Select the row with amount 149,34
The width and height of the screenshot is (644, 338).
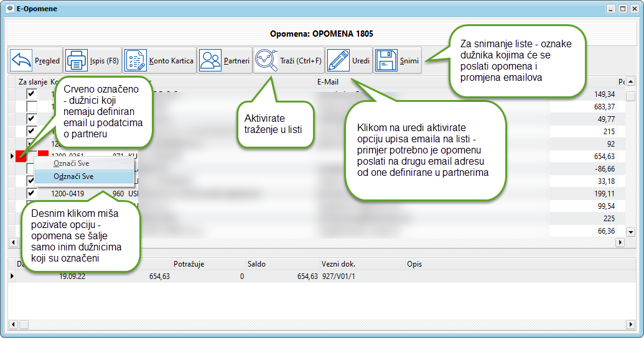[316, 94]
